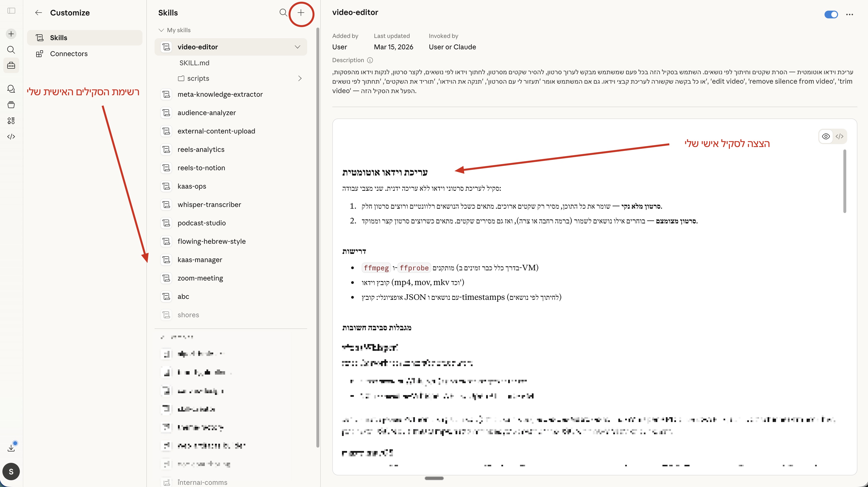
Task: Click the back arrow next to Customize
Action: pos(38,13)
